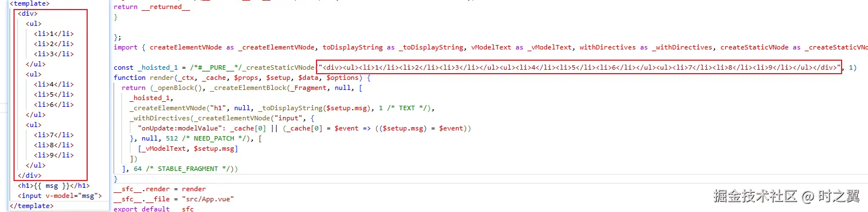The image size is (868, 212).
Task: Select the closing </div> line in template
Action: pos(30,175)
